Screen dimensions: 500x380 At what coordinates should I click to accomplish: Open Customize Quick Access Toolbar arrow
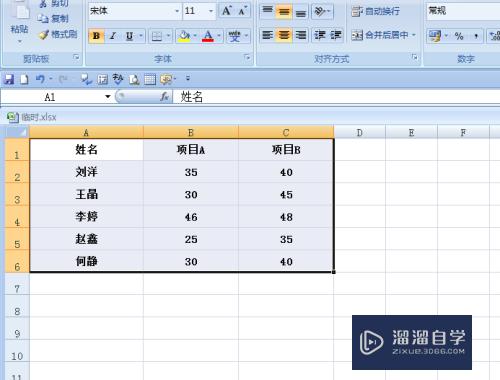tap(188, 79)
